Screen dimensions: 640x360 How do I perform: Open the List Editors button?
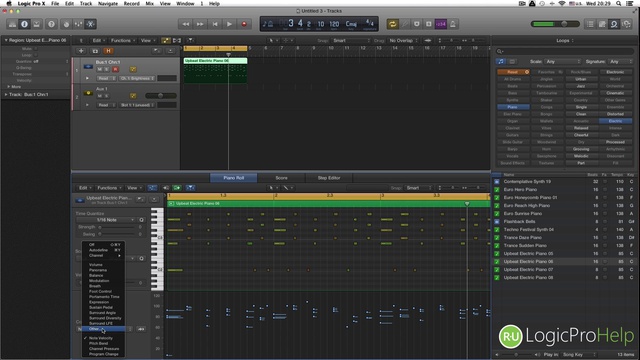(590, 24)
